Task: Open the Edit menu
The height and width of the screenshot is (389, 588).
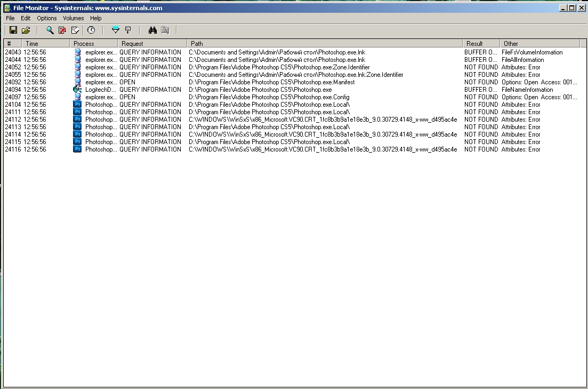Action: [26, 18]
